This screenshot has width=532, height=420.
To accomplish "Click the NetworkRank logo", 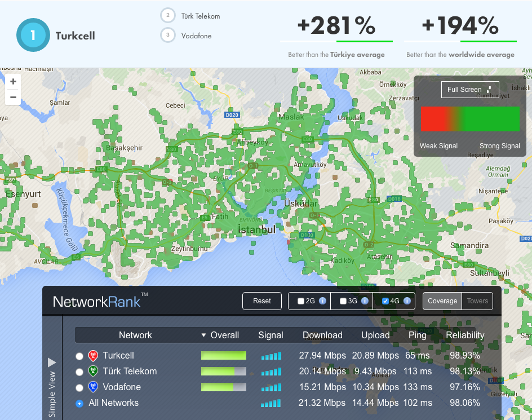I will [100, 301].
